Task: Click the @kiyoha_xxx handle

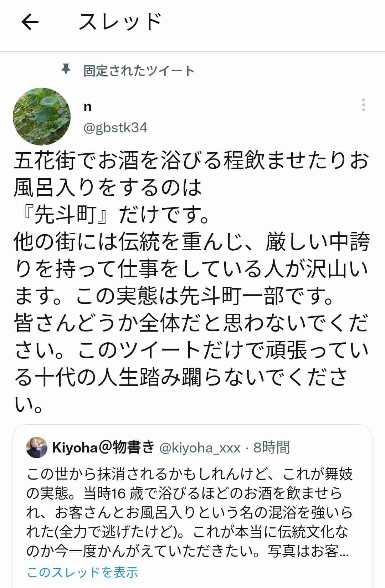Action: (x=200, y=448)
